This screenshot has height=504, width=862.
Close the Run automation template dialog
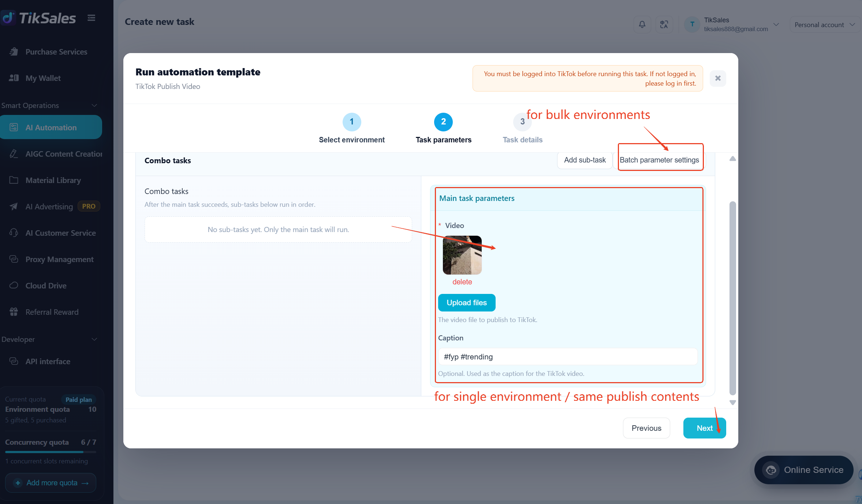718,78
